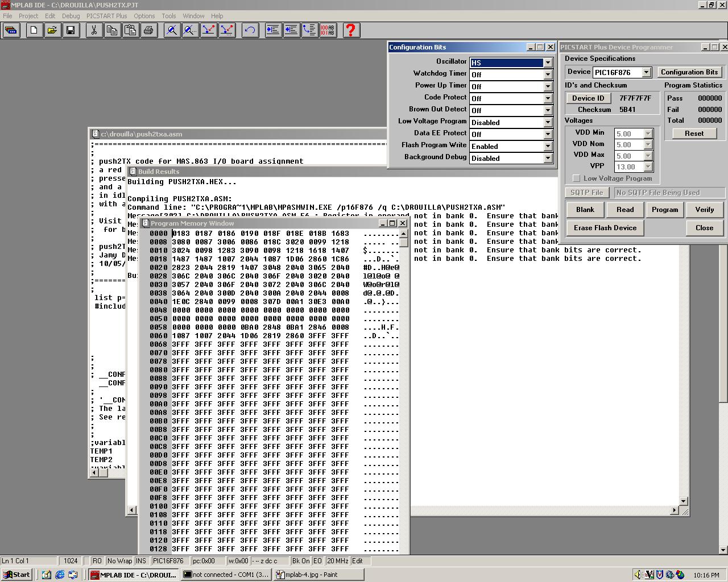The width and height of the screenshot is (728, 582).
Task: Click the Configuration Bits button
Action: click(x=689, y=72)
